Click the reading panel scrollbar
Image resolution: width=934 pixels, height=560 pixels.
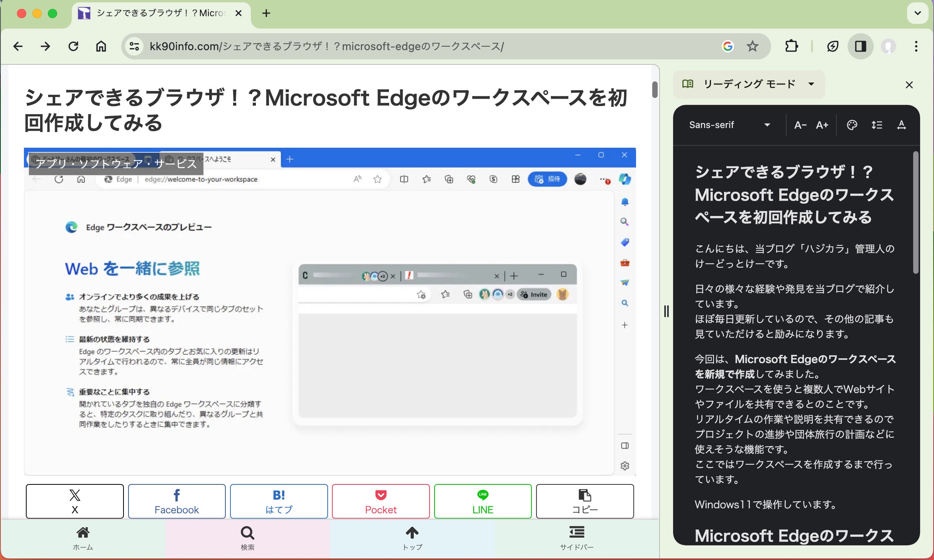click(915, 213)
